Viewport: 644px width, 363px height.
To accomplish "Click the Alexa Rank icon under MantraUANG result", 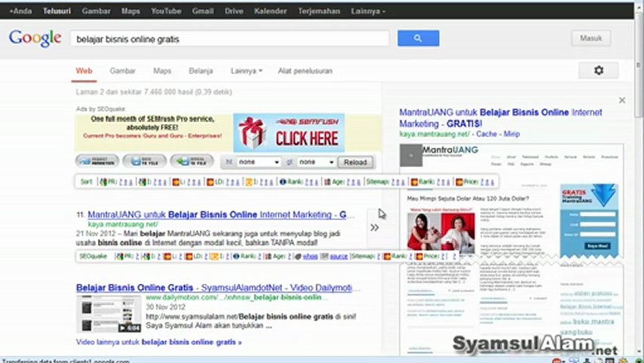I will coord(236,256).
